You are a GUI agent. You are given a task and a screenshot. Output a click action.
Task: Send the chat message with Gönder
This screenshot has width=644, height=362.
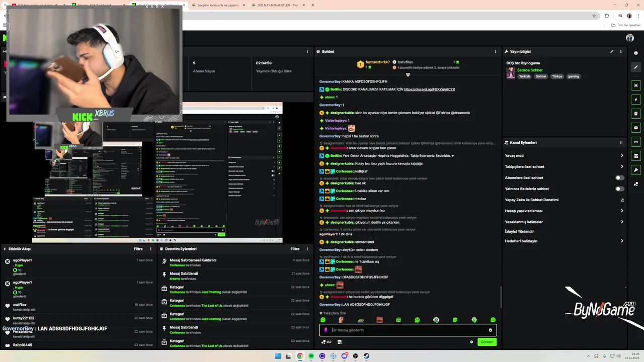pyautogui.click(x=487, y=342)
